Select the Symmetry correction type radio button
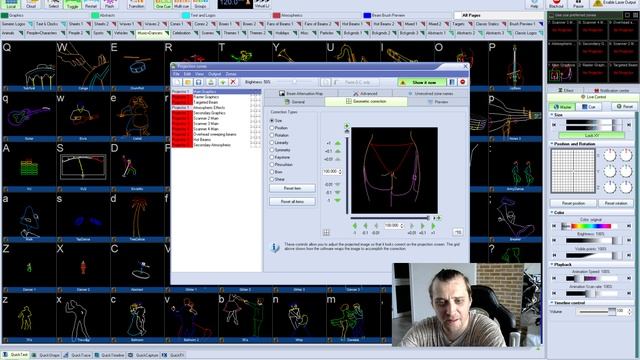 click(272, 150)
